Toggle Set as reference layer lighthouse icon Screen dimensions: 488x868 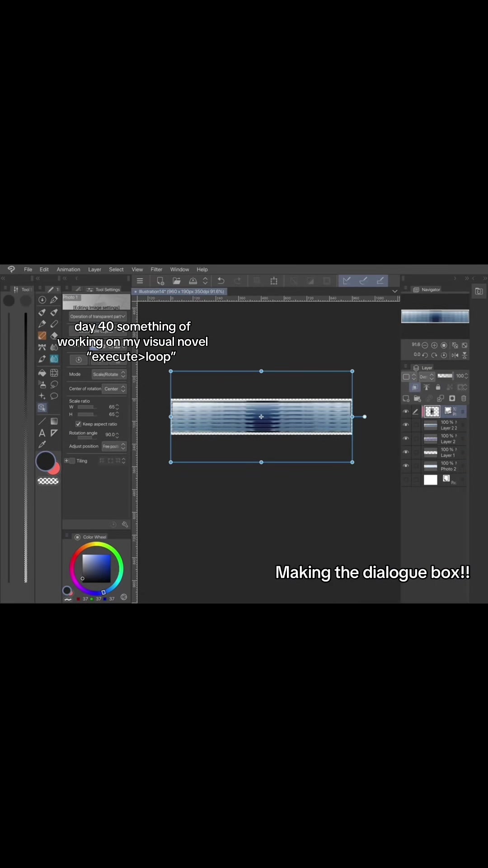[426, 387]
